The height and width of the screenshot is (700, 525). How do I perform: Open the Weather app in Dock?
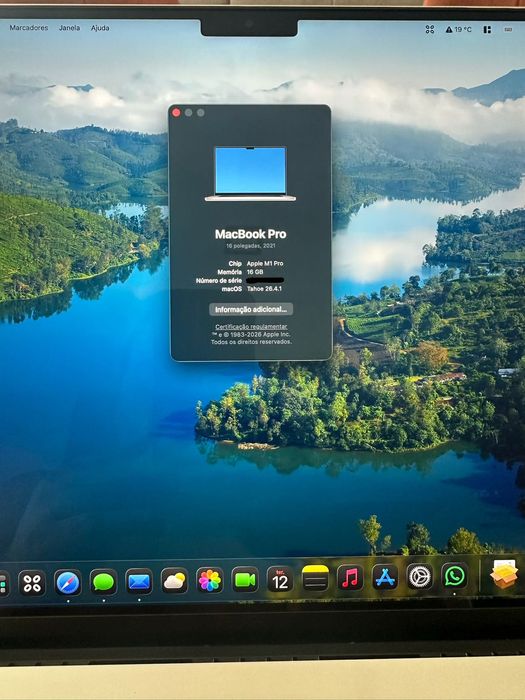point(174,580)
